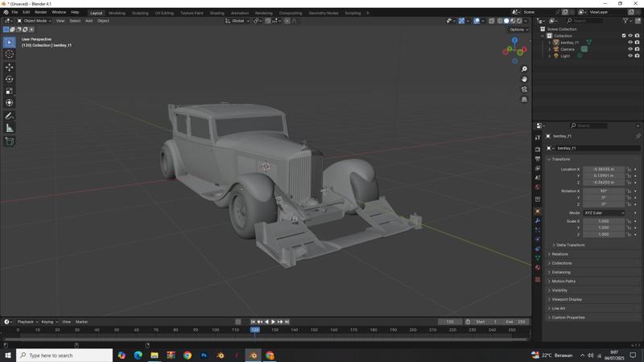
Task: Open the Render menu
Action: click(40, 12)
